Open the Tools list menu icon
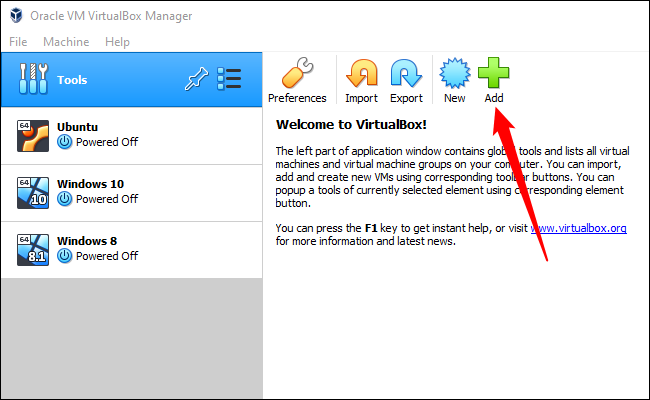 pyautogui.click(x=229, y=79)
